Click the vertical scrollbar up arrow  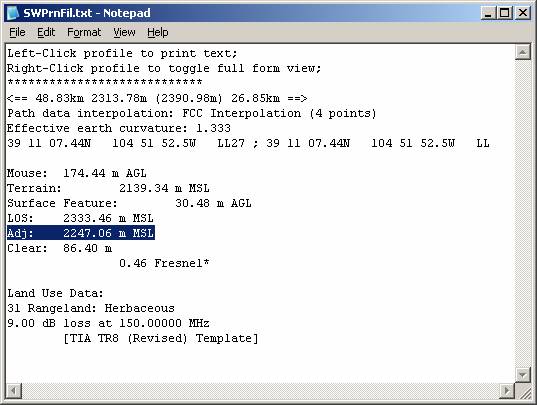(x=523, y=52)
